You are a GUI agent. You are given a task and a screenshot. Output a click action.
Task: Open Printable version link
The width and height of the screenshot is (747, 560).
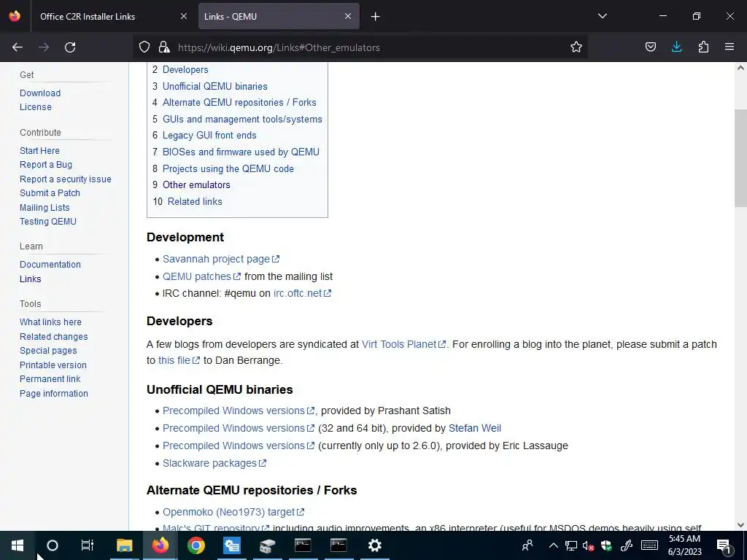pyautogui.click(x=53, y=365)
